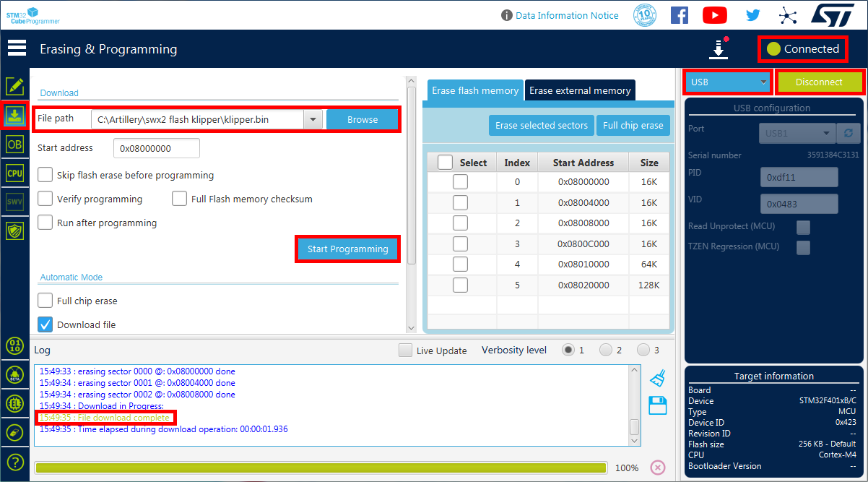Viewport: 868px width, 482px height.
Task: Open the help question mark icon
Action: coord(14,462)
